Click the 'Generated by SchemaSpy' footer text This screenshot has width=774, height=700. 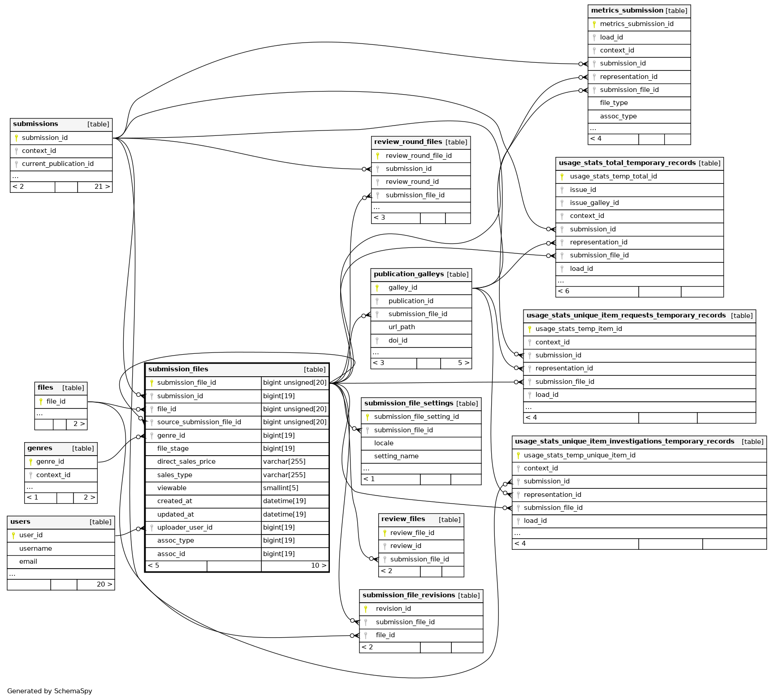[x=50, y=691]
